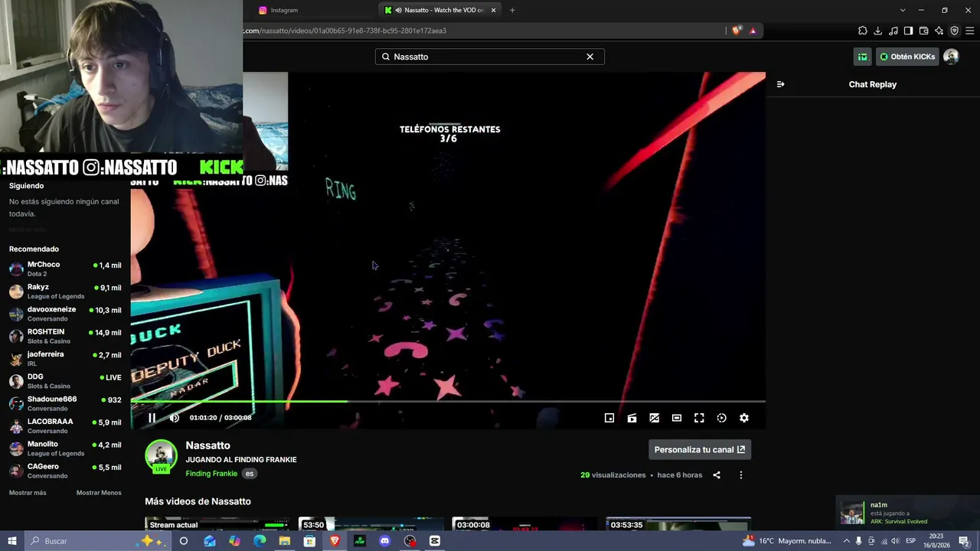Open the 03:53:35 video thumbnail
This screenshot has height=551, width=980.
pos(678,525)
